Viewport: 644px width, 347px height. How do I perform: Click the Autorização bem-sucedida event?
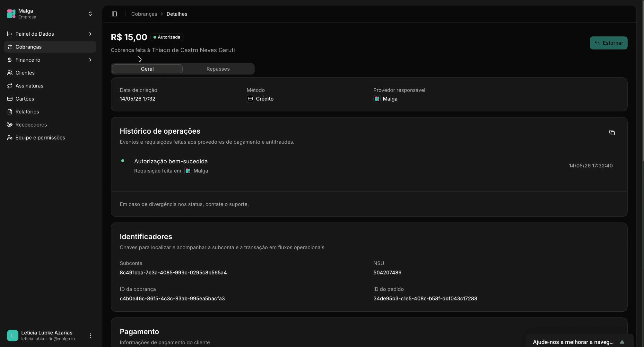click(x=171, y=161)
